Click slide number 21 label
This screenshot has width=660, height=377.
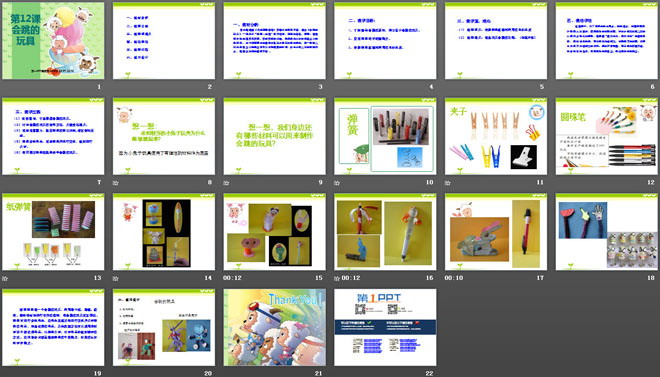pyautogui.click(x=319, y=373)
